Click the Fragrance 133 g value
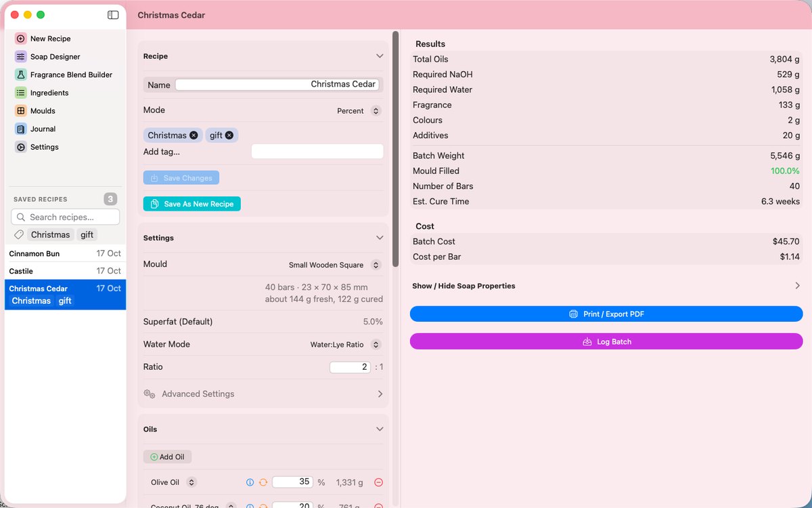Viewport: 812px width, 508px height. (789, 105)
